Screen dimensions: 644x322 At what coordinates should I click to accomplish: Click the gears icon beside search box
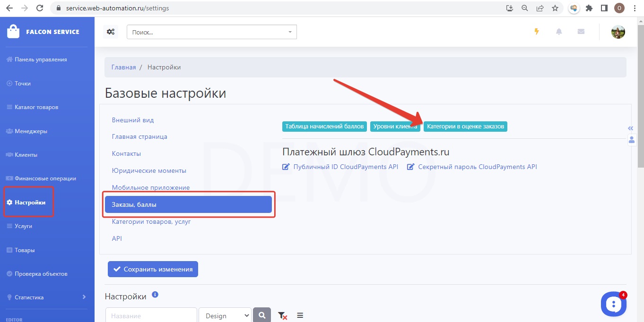(x=111, y=32)
